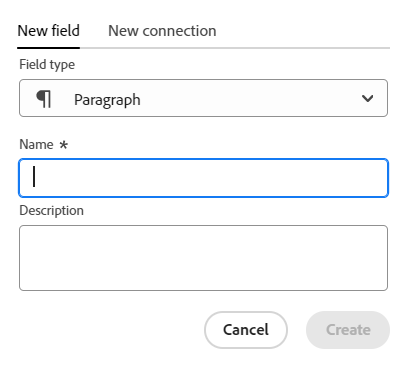Click the Create button
The image size is (412, 372).
click(x=348, y=330)
